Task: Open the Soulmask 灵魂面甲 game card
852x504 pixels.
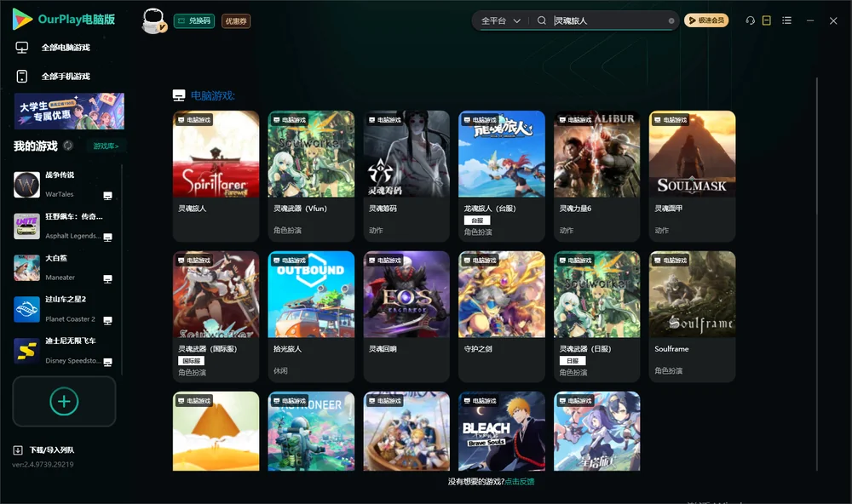Action: coord(692,175)
